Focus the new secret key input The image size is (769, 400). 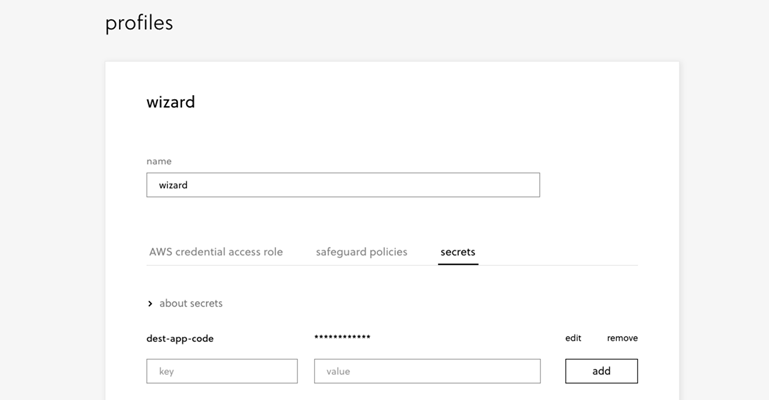(221, 371)
